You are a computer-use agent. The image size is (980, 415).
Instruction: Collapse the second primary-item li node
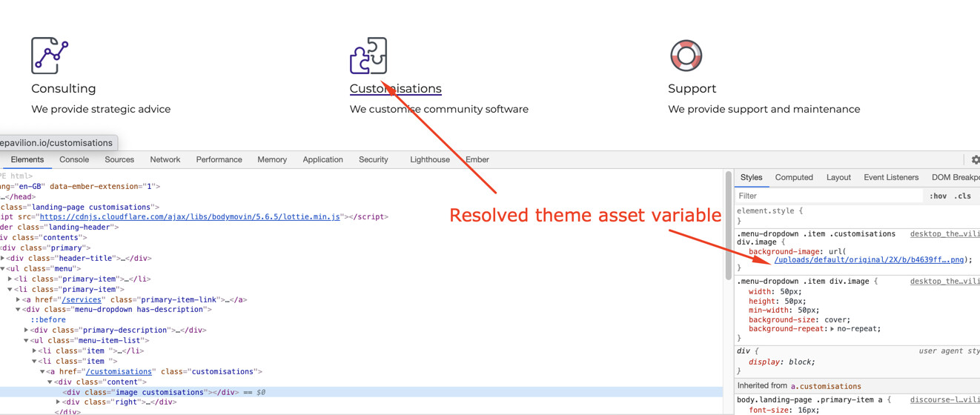coord(10,290)
